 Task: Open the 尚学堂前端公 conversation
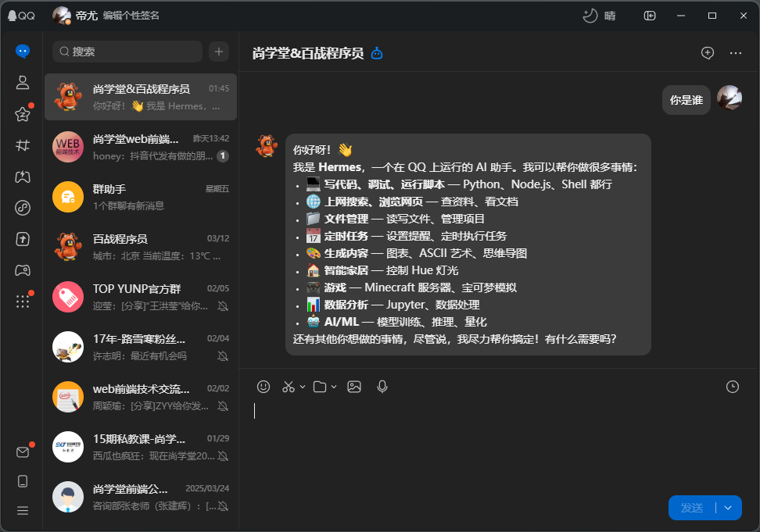point(141,497)
